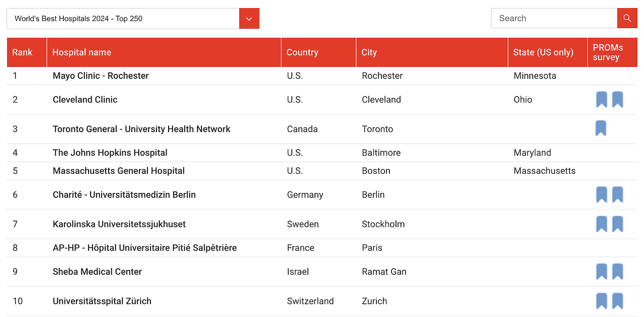Click the Baltimore city cell
This screenshot has height=317, width=644.
pos(381,153)
